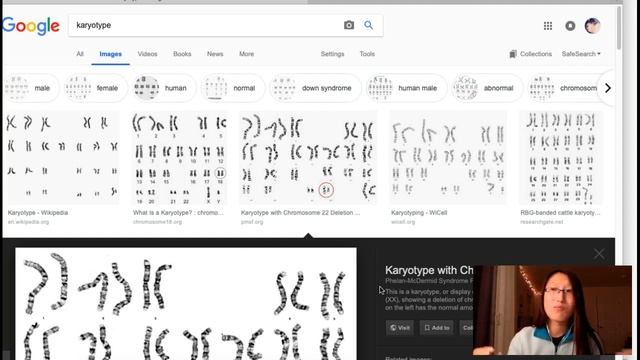Filter results by down syndrome chip

[x=315, y=88]
